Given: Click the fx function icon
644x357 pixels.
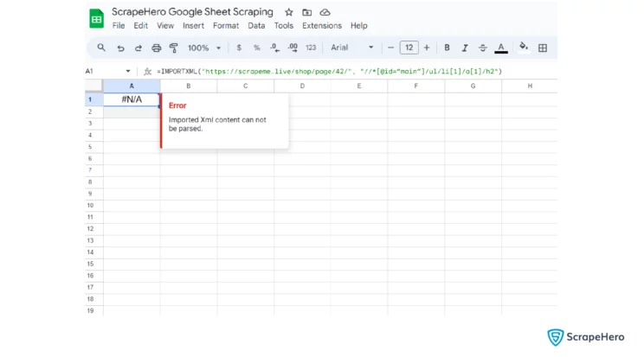Looking at the screenshot, I should (x=147, y=72).
